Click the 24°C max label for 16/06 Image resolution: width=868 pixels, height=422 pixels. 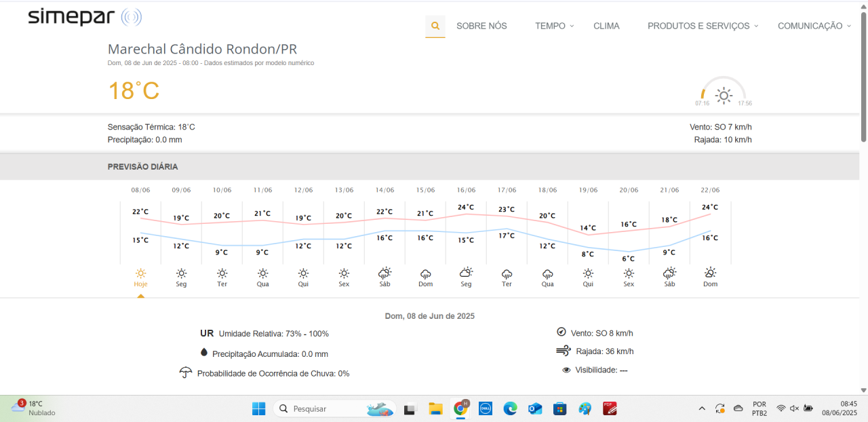tap(466, 208)
